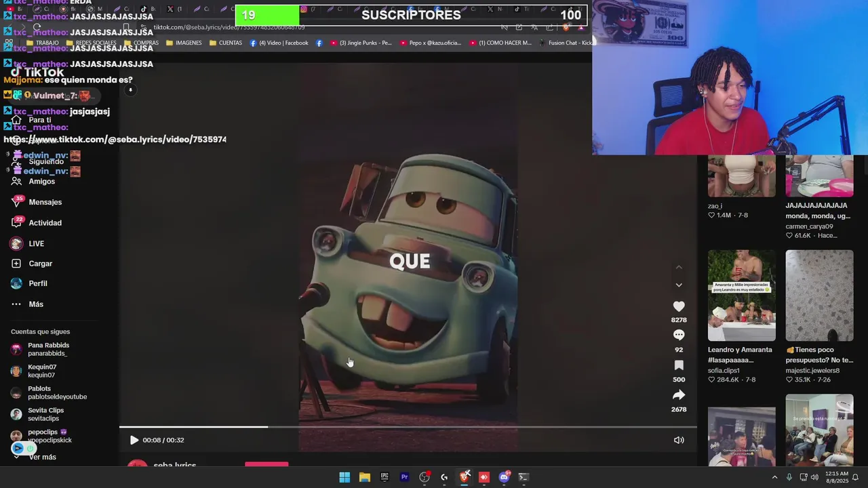Click 'Tienes poco presupuesto? No te...' title
Viewport: 868px width, 488px height.
(819, 354)
